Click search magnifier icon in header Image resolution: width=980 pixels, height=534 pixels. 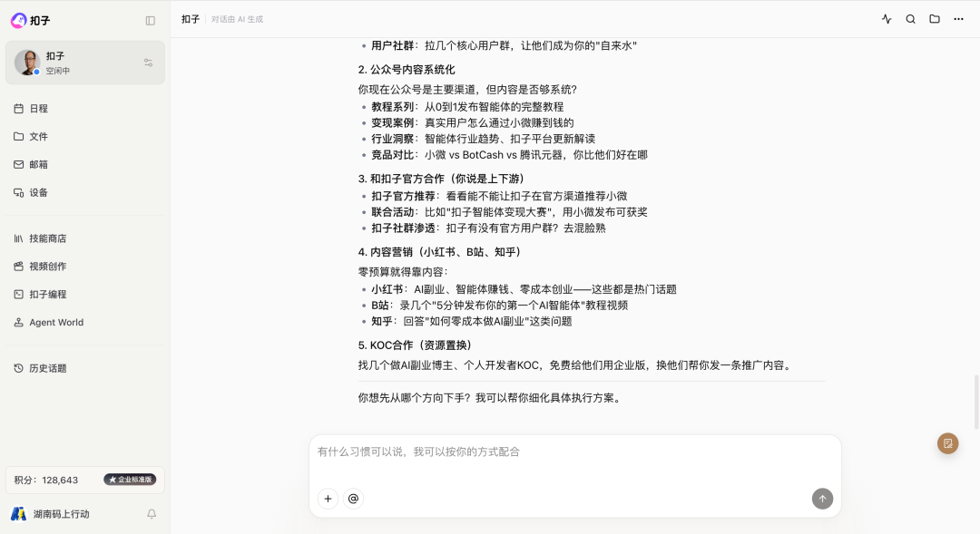point(911,19)
